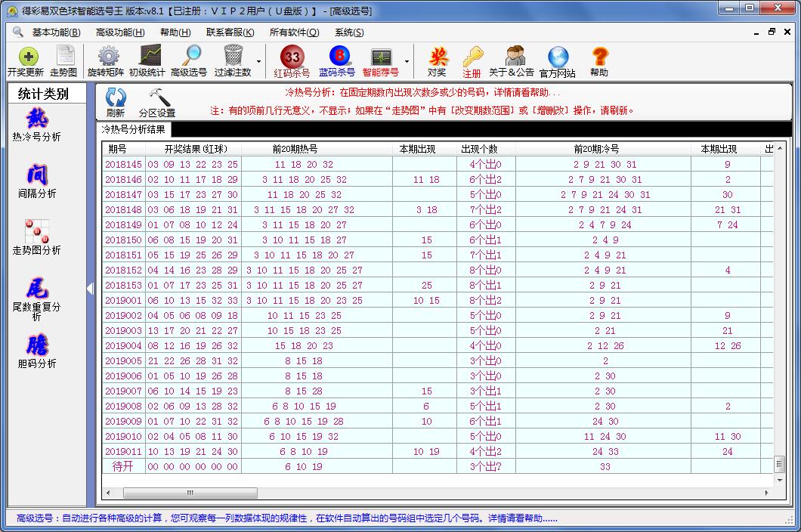Open 官方网站 globe icon
Viewport: 801px width, 532px height.
tap(558, 61)
